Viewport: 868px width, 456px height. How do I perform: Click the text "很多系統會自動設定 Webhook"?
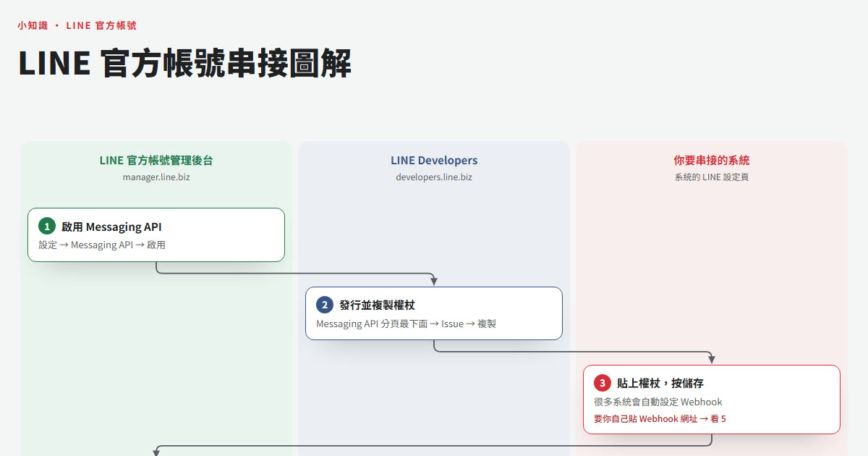click(x=658, y=402)
